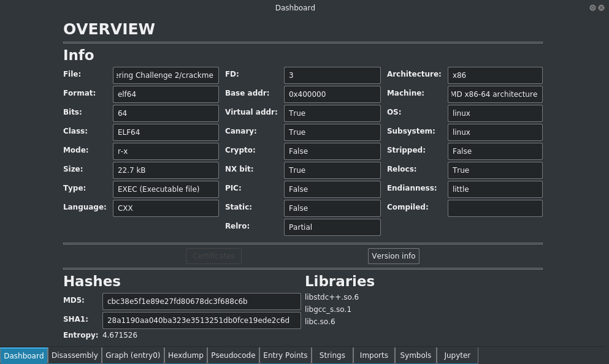Click the OS field showing linux

(495, 113)
